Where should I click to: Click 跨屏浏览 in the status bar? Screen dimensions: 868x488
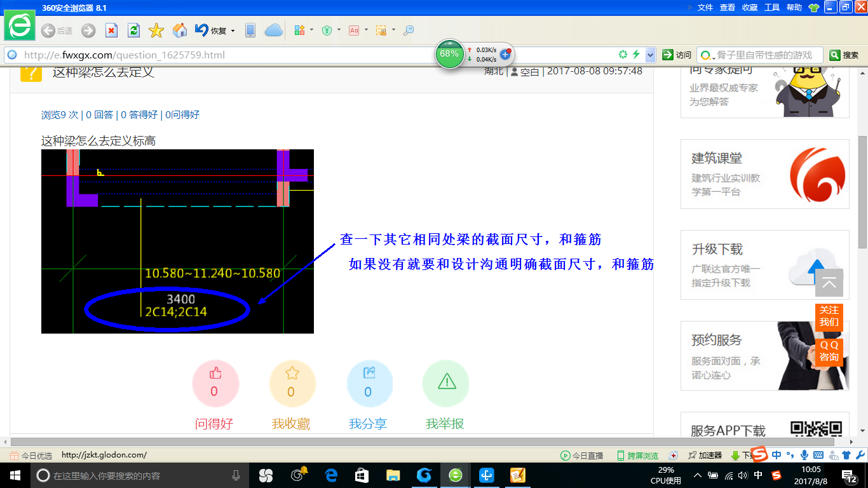coord(637,456)
